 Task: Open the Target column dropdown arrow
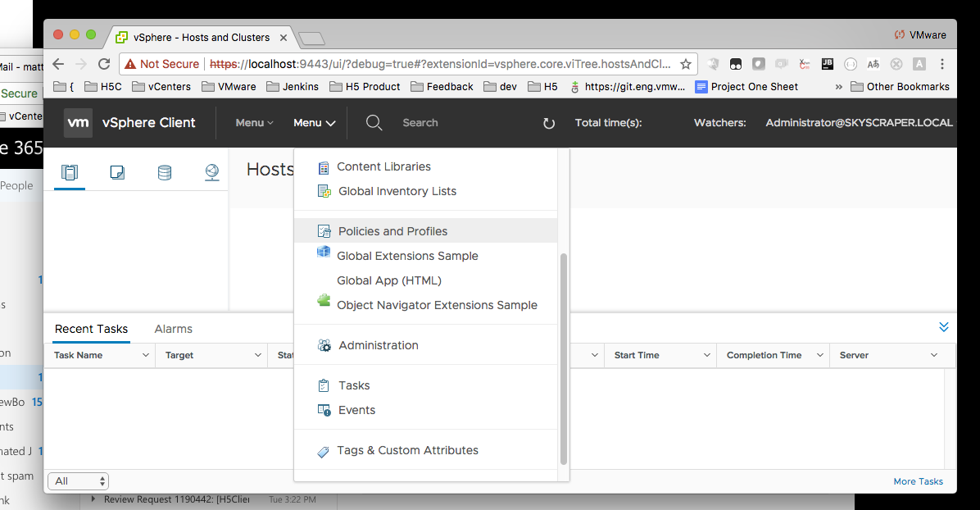tap(257, 355)
